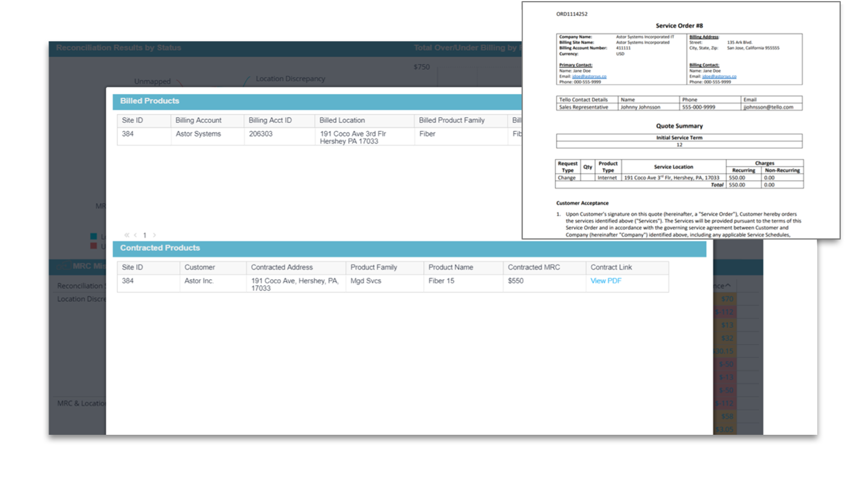Image resolution: width=868 pixels, height=486 pixels.
Task: Sort by Billing Account column header
Action: (207, 121)
